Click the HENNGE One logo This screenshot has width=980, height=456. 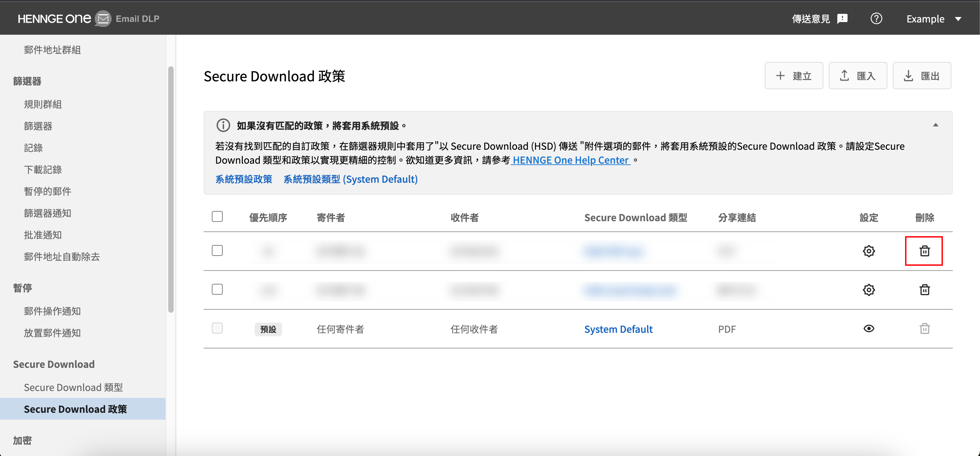[x=54, y=18]
